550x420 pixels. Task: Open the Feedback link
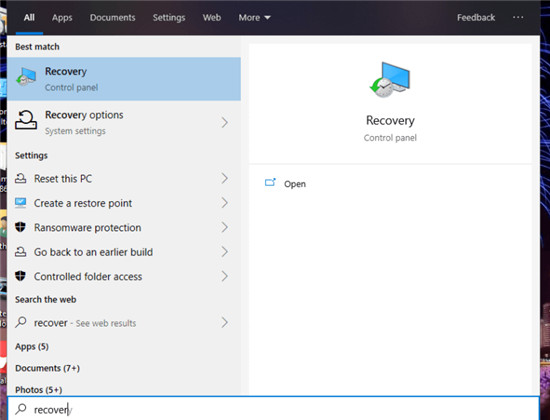[x=476, y=18]
